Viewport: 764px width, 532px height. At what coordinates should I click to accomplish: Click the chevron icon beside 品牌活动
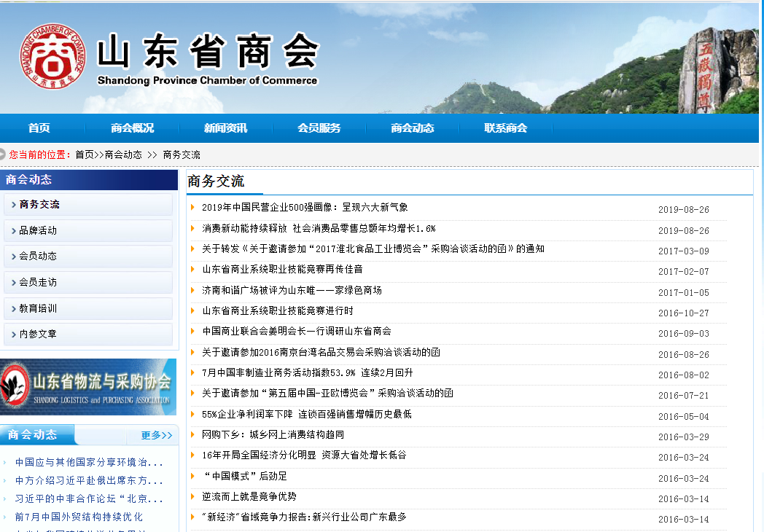[13, 230]
